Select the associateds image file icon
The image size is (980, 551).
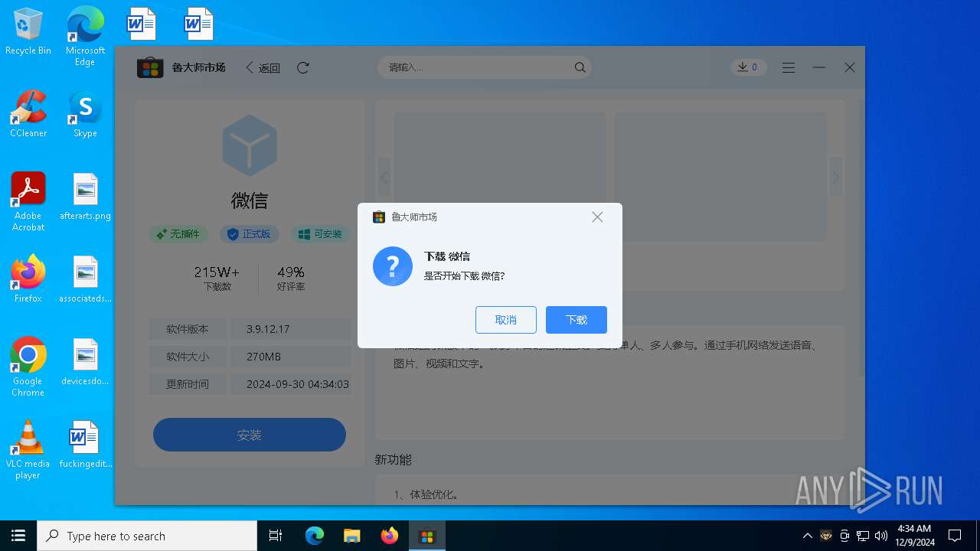[85, 279]
